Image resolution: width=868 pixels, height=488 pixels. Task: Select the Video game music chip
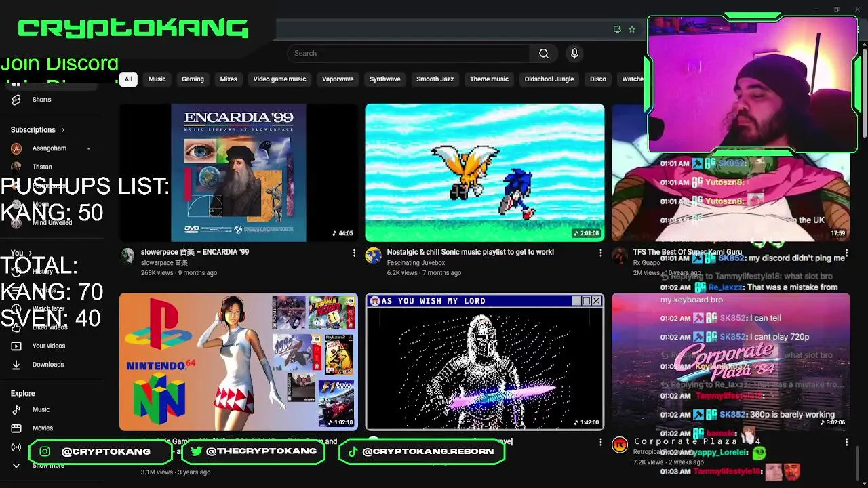(279, 79)
